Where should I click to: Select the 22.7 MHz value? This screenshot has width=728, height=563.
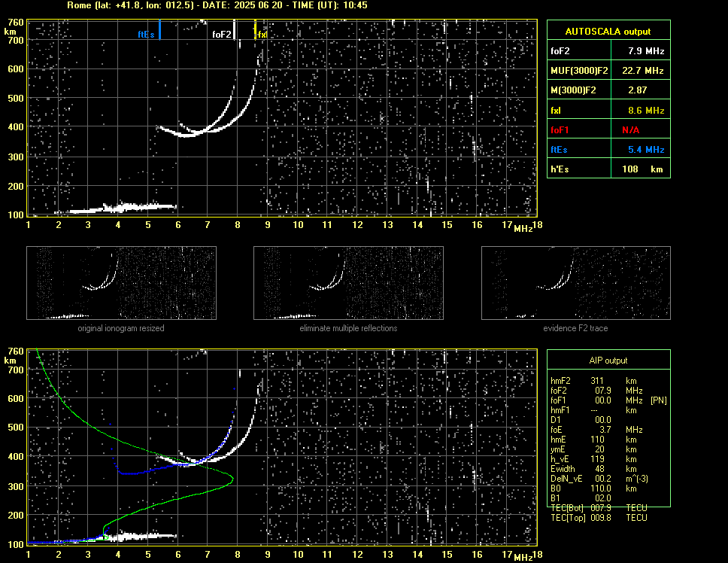(643, 71)
